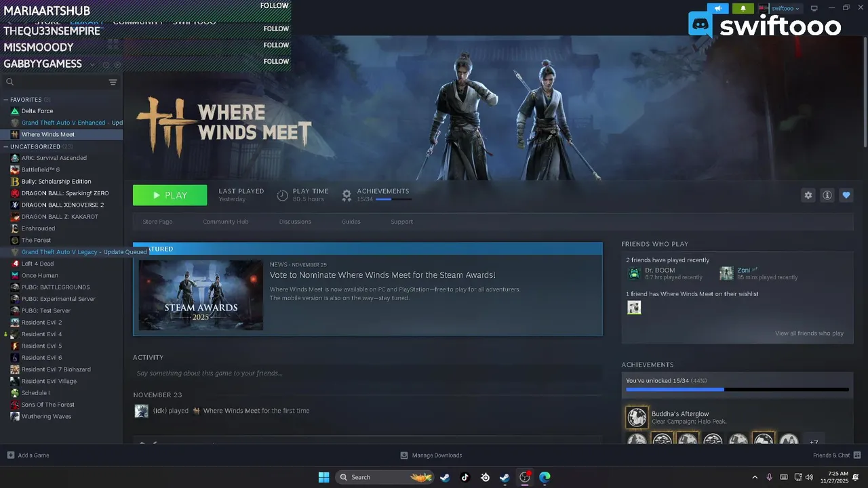Screen dimensions: 868x488
Task: Select Resident Evil 4 in library
Action: pos(41,334)
